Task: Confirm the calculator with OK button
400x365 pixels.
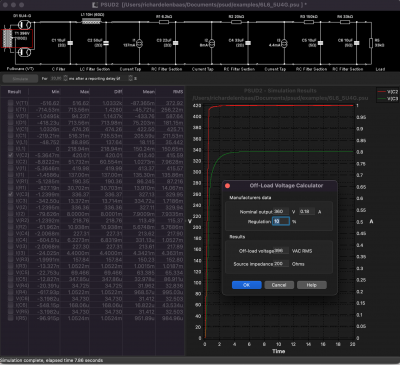Action: 247,285
